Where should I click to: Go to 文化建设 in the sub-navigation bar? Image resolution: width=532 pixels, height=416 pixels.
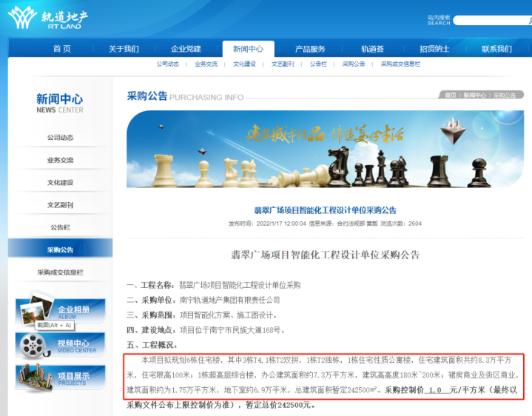coord(244,64)
